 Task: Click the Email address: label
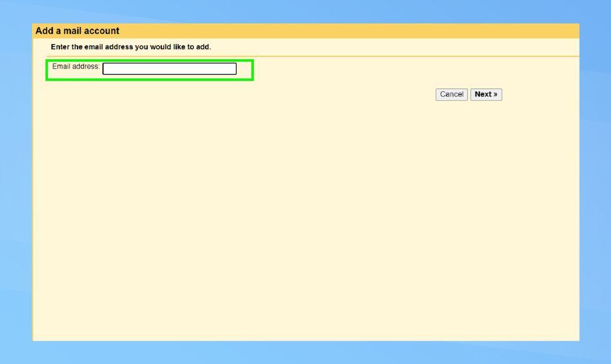point(76,67)
